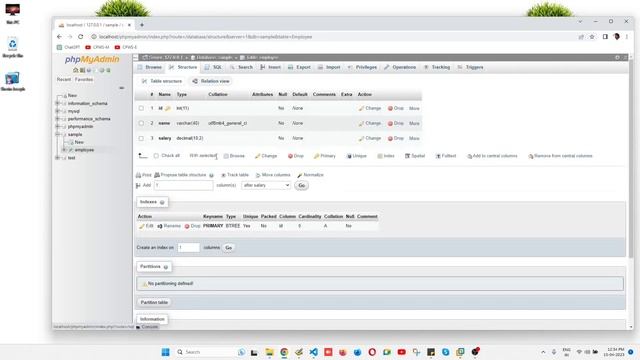Go back in the browser
Screen dimensions: 640x360
pos(60,37)
